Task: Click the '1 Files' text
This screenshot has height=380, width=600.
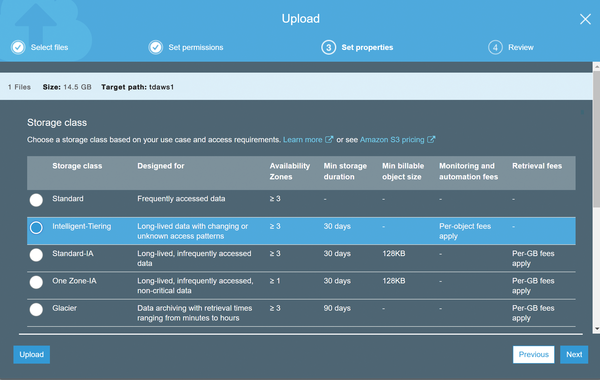Action: point(19,87)
